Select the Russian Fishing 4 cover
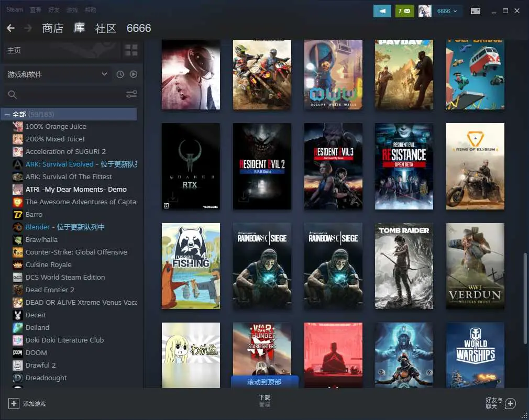 click(191, 266)
